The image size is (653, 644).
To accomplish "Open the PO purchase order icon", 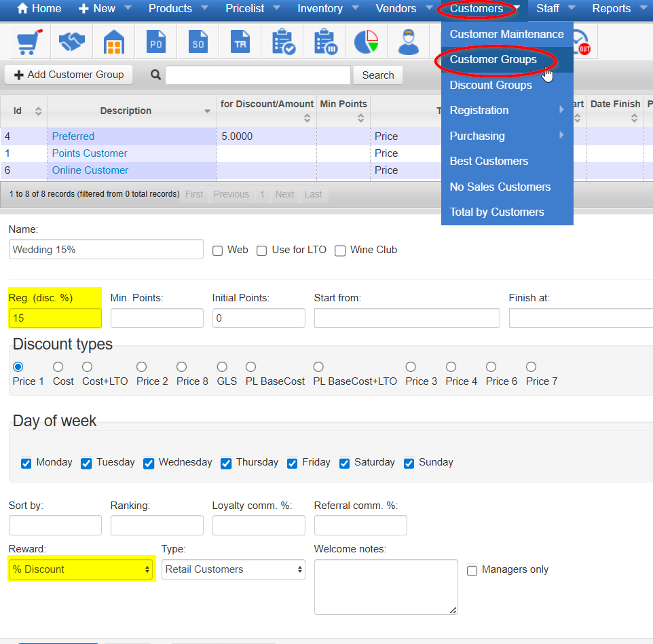I will (155, 41).
